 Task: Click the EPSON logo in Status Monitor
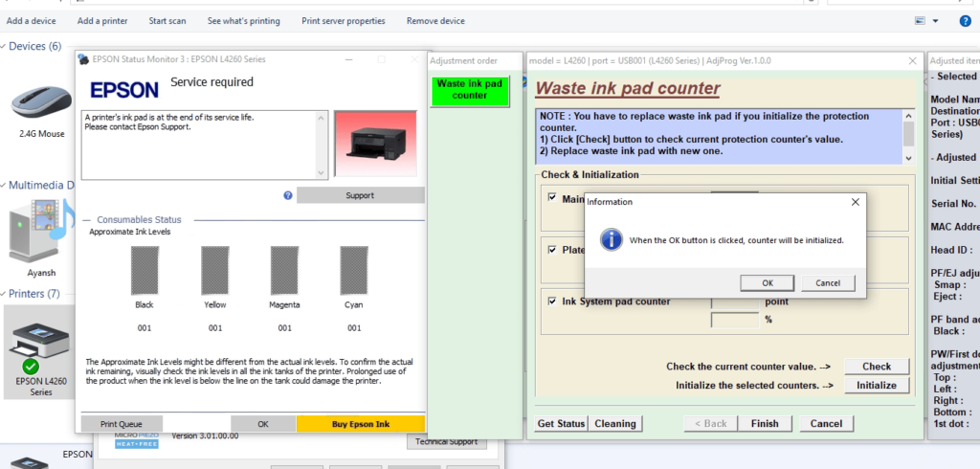tap(124, 90)
